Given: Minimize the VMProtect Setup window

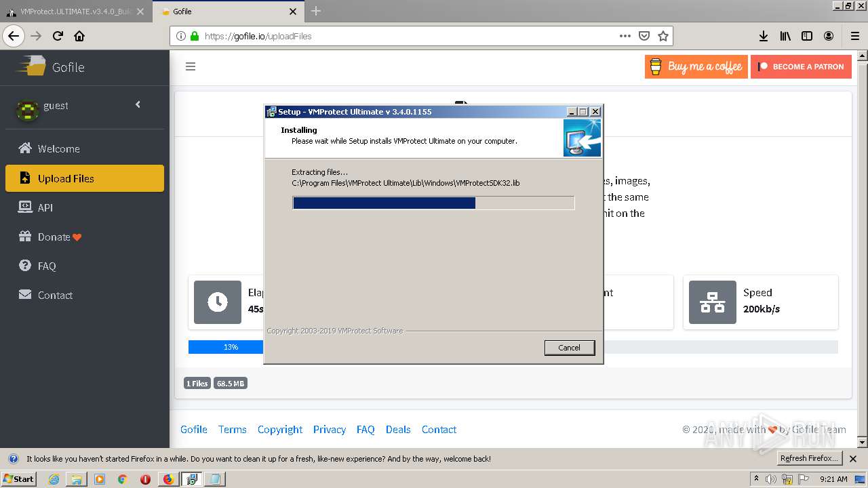Looking at the screenshot, I should pyautogui.click(x=572, y=112).
